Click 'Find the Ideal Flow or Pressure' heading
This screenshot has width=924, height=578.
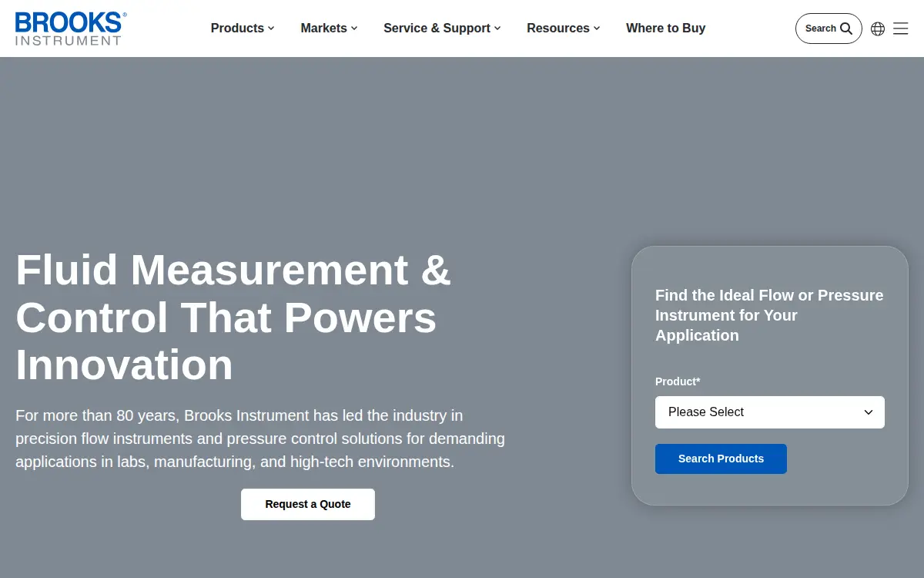769,315
